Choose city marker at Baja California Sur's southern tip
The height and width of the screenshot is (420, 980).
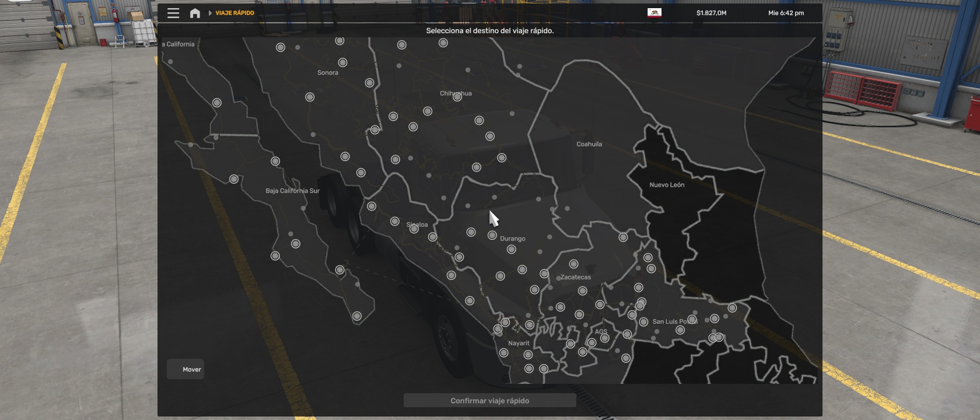[x=357, y=316]
